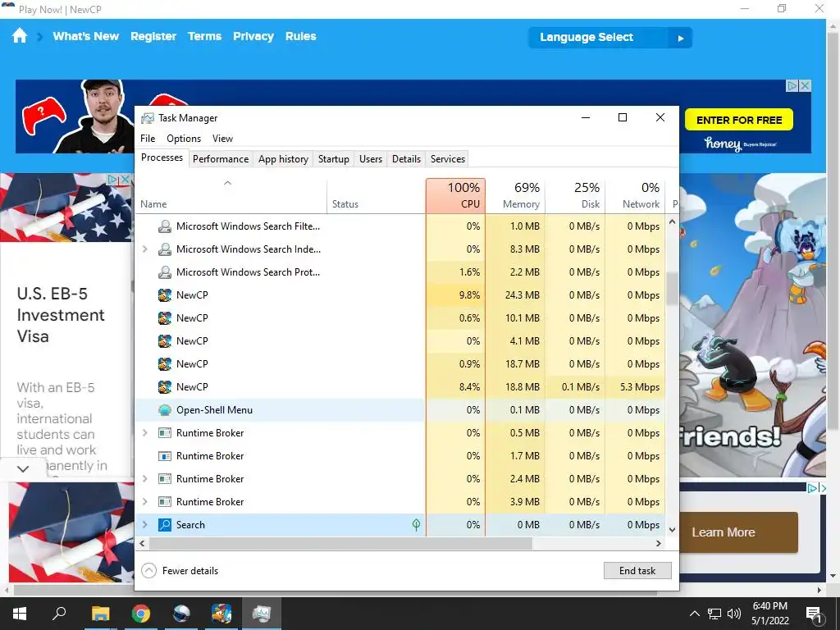
Task: Click the NewCP home icon
Action: [x=20, y=36]
